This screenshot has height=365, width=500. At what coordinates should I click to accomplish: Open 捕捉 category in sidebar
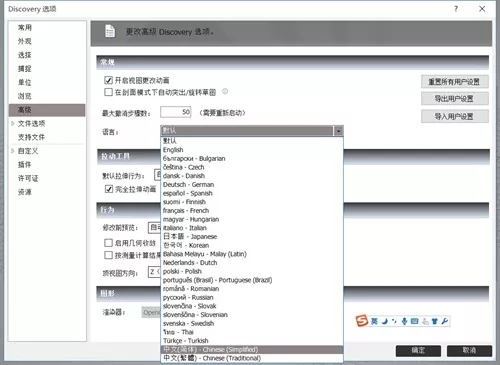25,69
